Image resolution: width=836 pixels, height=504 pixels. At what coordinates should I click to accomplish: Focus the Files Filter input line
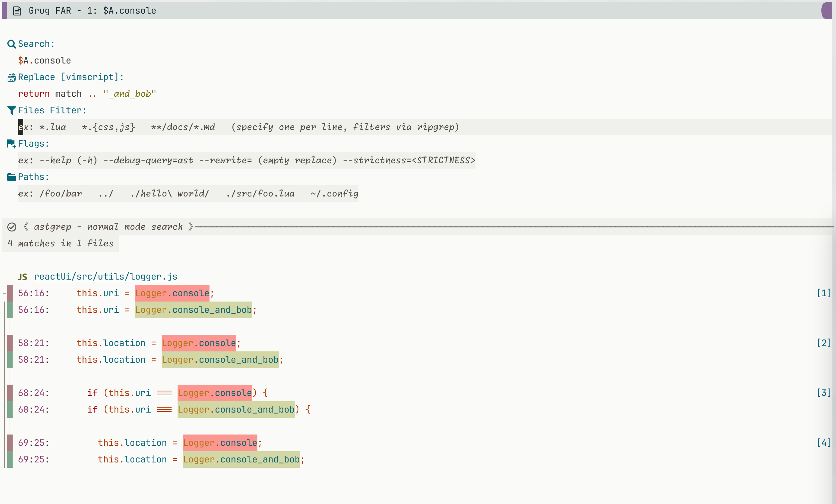point(237,127)
